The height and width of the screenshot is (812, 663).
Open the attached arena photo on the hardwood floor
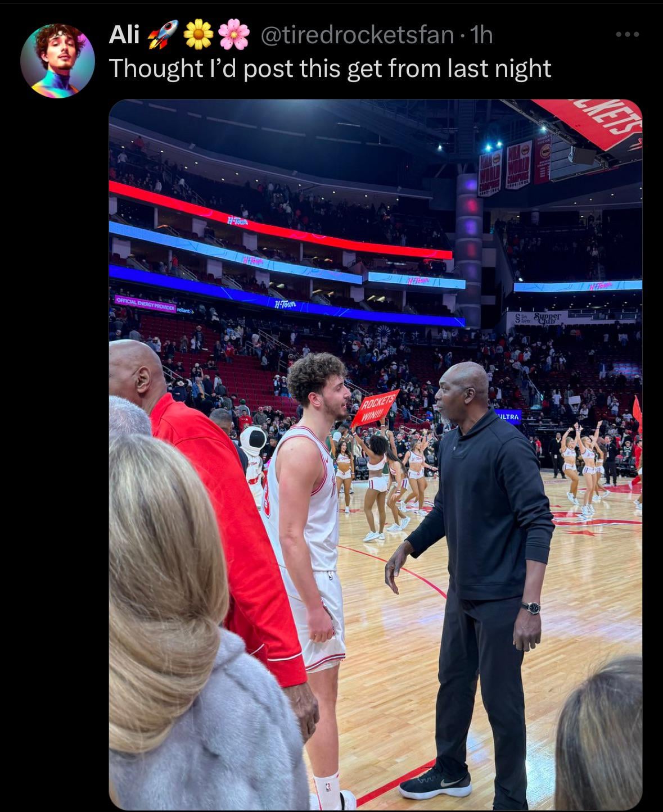point(376,455)
